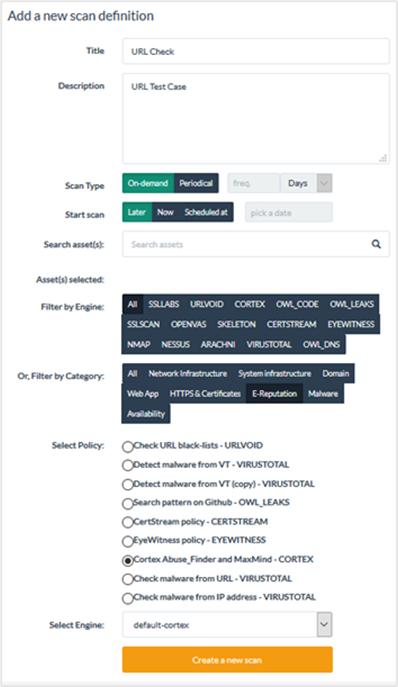
Task: Choose Scheduled at start option
Action: (206, 212)
